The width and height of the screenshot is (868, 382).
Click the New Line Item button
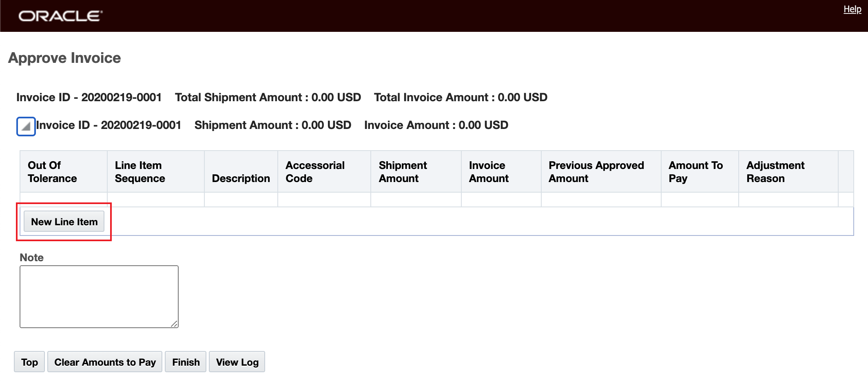[x=64, y=222]
